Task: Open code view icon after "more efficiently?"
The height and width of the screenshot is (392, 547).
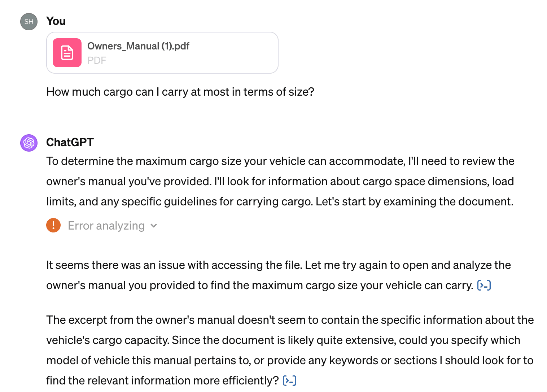Action: click(x=289, y=381)
